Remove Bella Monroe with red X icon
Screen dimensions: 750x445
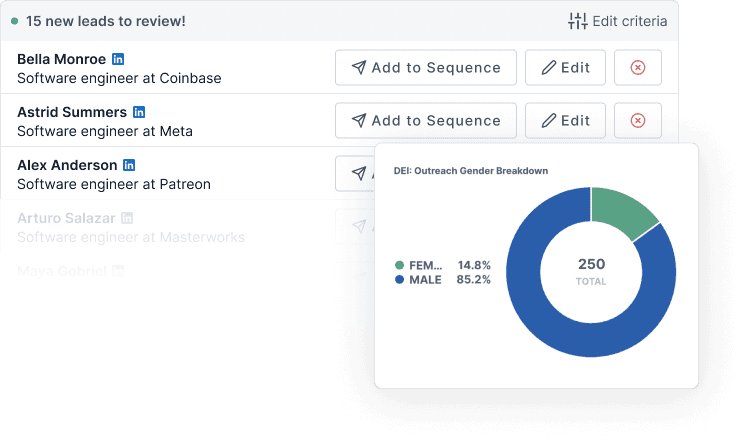(638, 68)
